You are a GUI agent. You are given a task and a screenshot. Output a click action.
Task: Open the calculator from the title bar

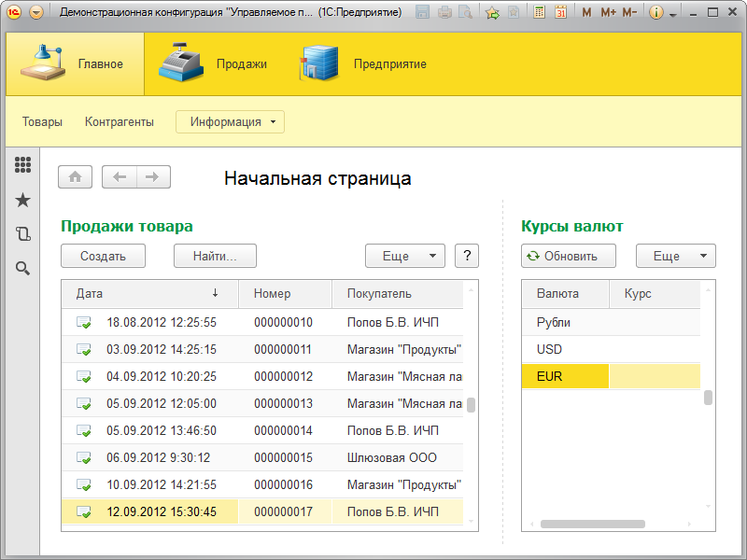(x=539, y=12)
